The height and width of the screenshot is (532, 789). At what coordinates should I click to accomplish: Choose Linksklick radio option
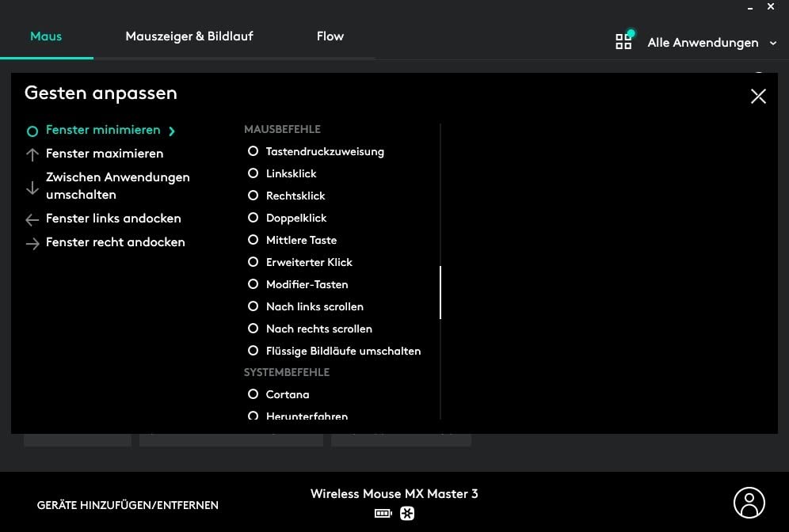253,173
